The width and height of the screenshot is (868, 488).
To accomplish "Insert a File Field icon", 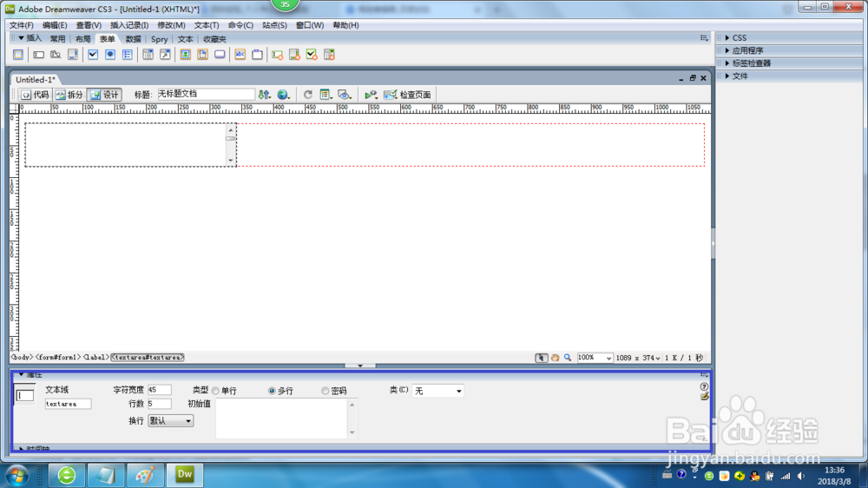I will click(202, 55).
